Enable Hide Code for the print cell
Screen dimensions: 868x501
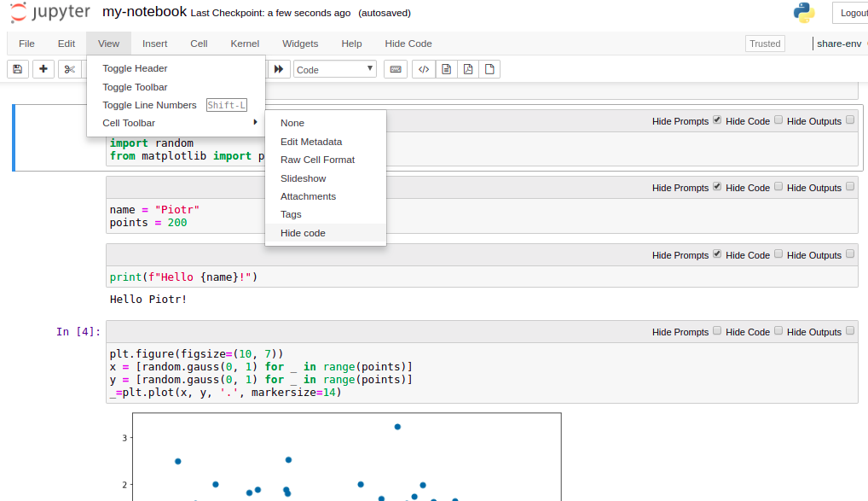tap(778, 254)
